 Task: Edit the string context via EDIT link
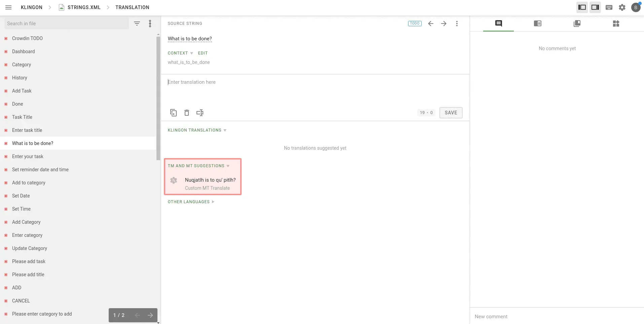(x=203, y=53)
